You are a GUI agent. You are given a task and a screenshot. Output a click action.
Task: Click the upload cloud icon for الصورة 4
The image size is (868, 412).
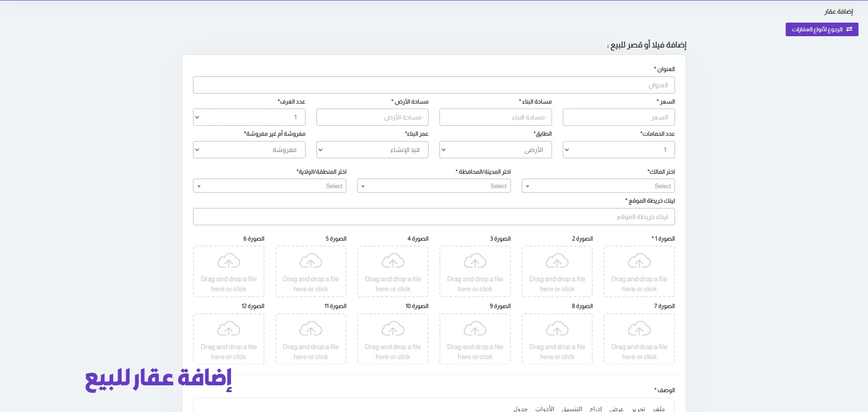click(393, 261)
